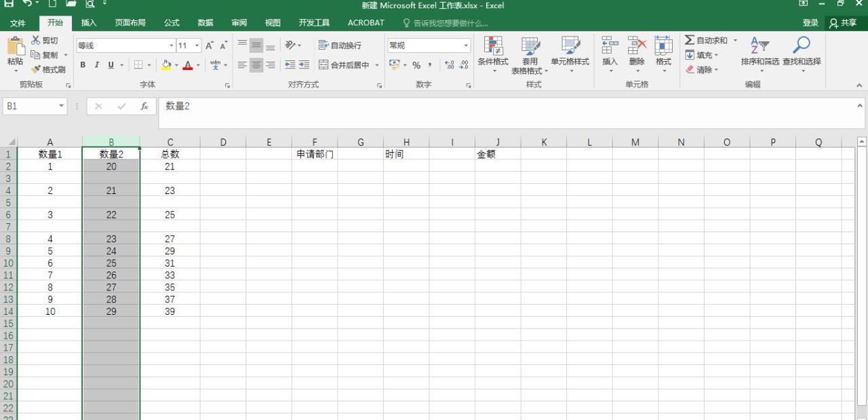Open 单元格样式 cell styles

coord(570,54)
